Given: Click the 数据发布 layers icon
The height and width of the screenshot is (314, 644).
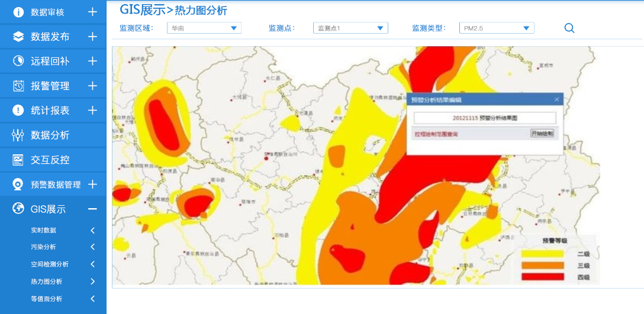Looking at the screenshot, I should click(x=18, y=37).
